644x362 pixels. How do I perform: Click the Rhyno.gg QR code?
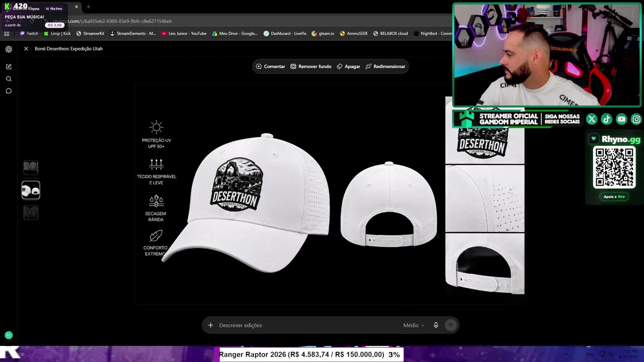[614, 167]
